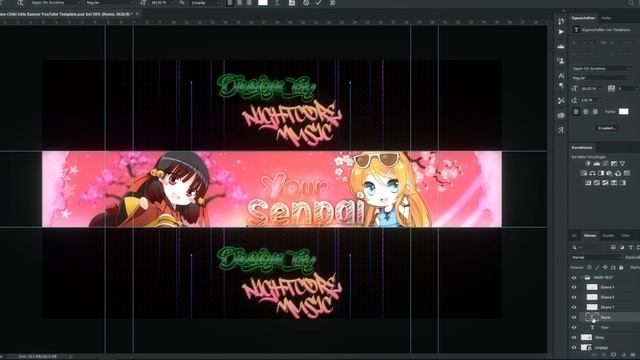Click left-align text in the options bar
The width and height of the screenshot is (640, 360).
[x=230, y=3]
